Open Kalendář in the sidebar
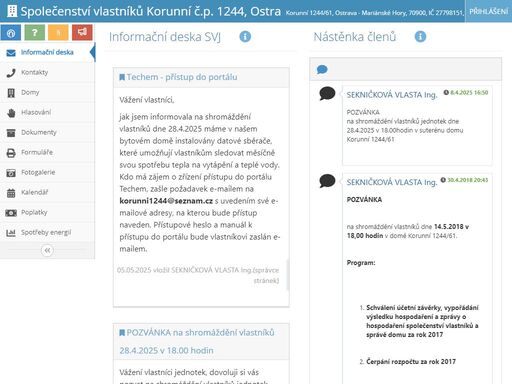The height and width of the screenshot is (384, 512). click(x=47, y=192)
